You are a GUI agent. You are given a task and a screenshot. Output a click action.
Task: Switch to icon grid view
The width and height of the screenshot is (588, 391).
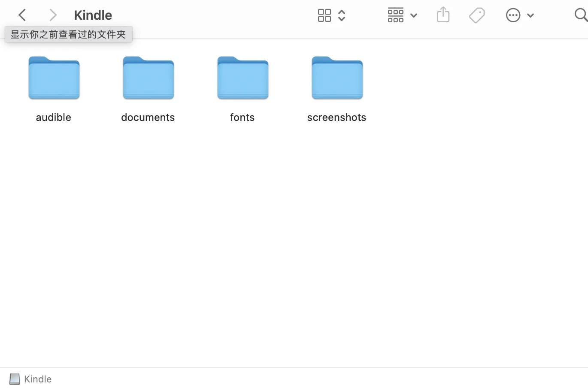(x=324, y=15)
